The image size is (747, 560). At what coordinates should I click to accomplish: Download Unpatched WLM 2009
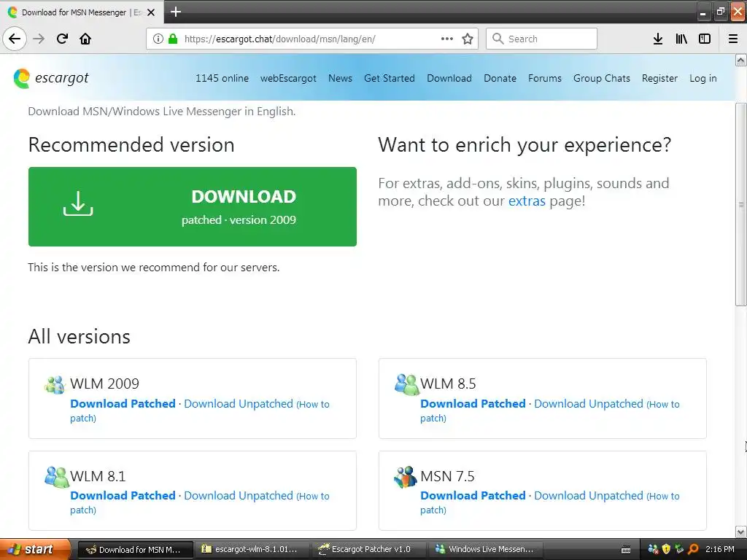(x=239, y=403)
